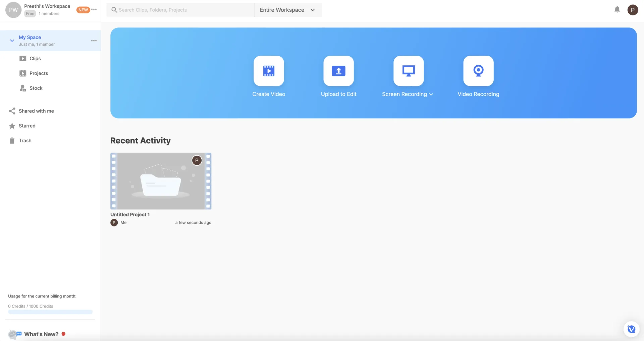Click Preethi's Workspace name
The image size is (644, 341).
point(47,6)
